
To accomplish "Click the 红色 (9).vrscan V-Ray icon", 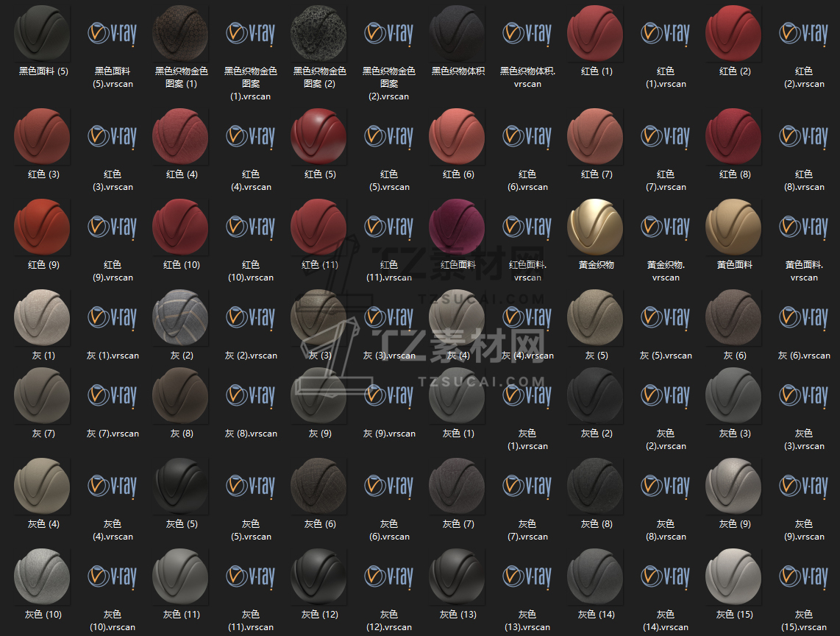I will pos(112,227).
